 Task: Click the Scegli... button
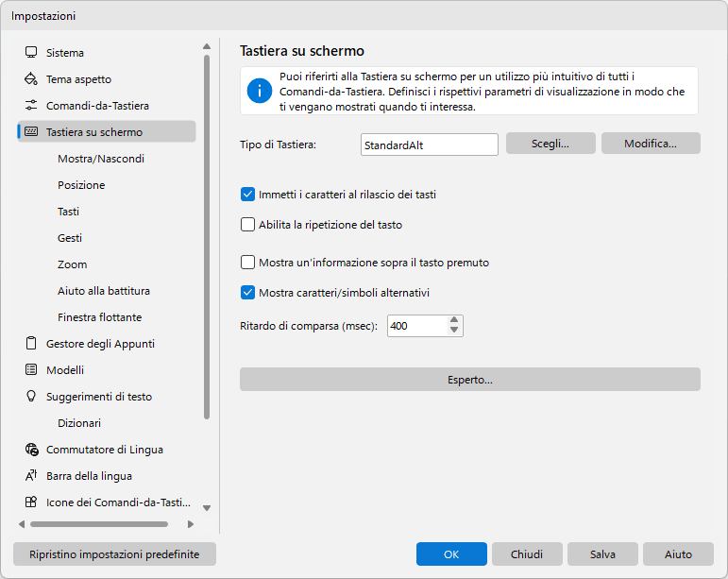550,144
